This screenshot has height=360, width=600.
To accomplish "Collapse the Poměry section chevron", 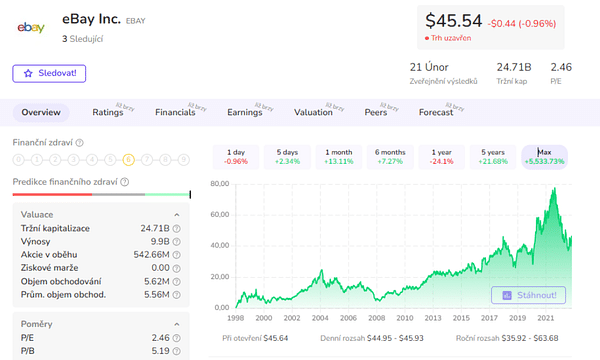I will click(x=177, y=324).
